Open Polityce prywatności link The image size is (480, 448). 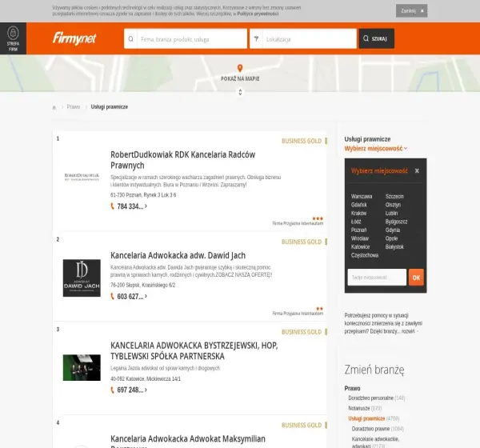click(x=258, y=14)
